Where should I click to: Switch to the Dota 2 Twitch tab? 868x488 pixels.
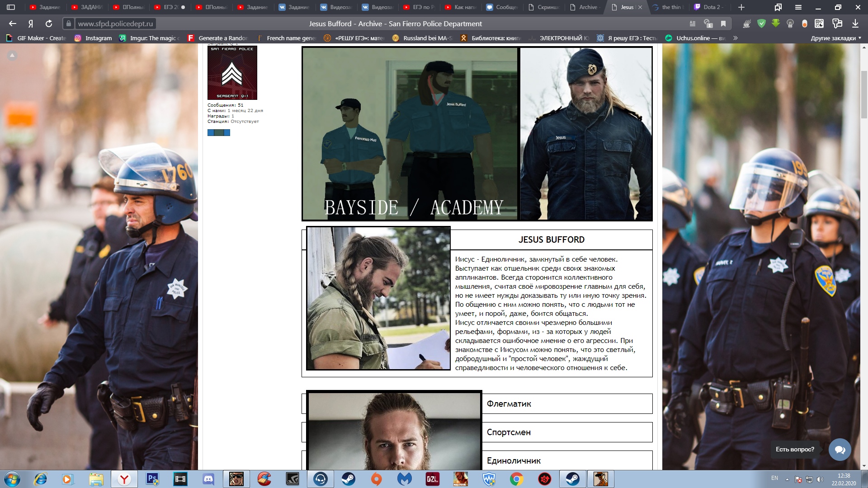click(712, 7)
